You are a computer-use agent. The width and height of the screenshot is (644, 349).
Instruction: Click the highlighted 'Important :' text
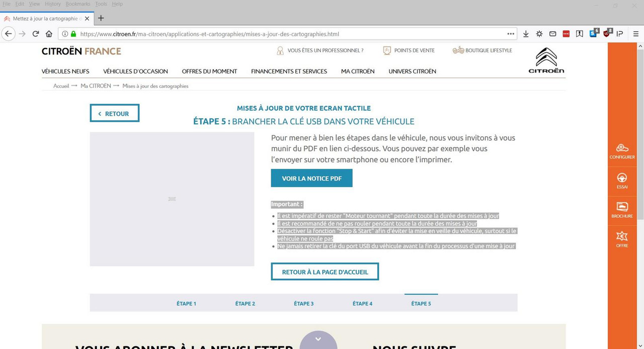[287, 204]
